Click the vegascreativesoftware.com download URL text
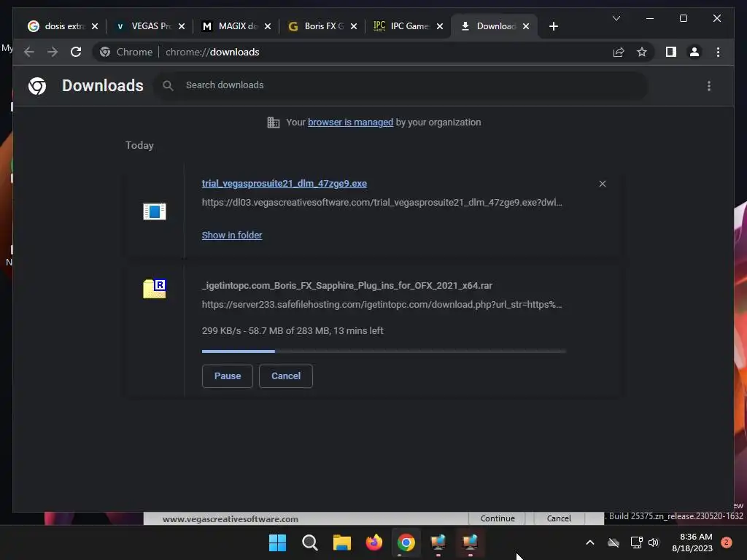This screenshot has height=560, width=747. tap(382, 203)
